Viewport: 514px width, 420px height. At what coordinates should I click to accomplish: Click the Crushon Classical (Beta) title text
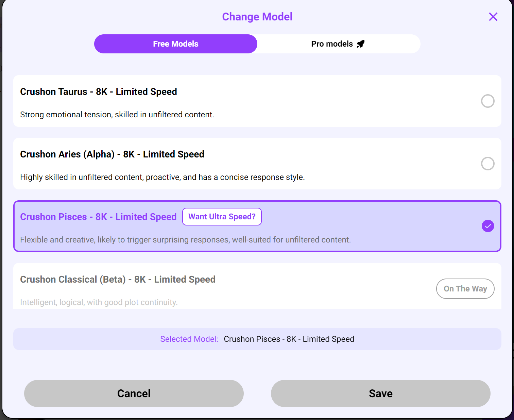click(x=118, y=280)
